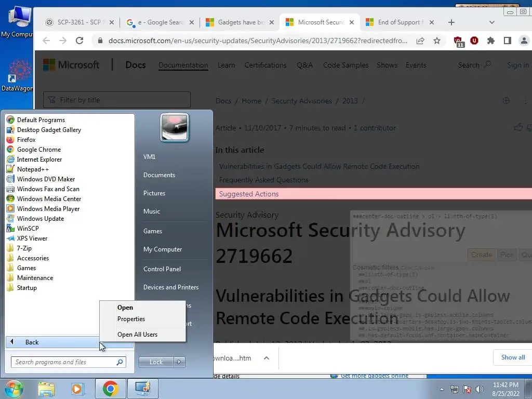The width and height of the screenshot is (532, 399).
Task: Open the Action Center flag icon
Action: click(467, 389)
